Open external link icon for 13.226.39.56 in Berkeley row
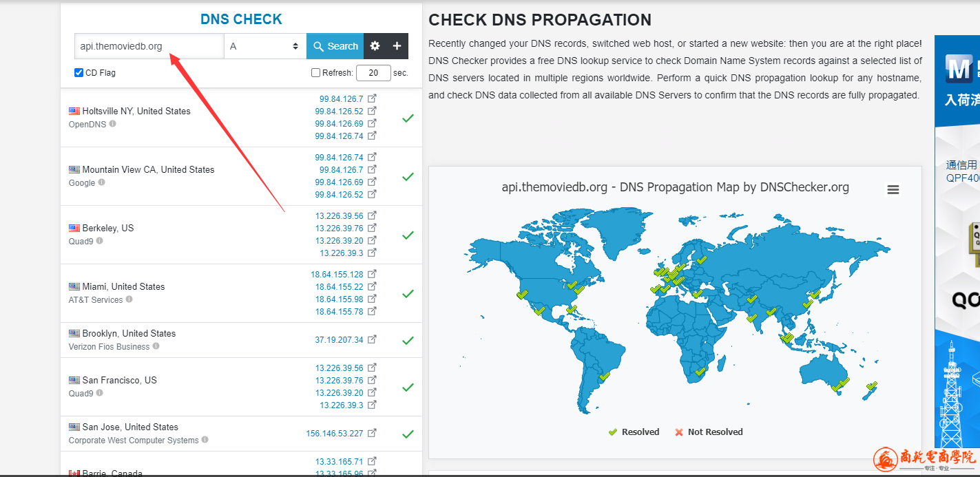The width and height of the screenshot is (980, 477). [372, 215]
